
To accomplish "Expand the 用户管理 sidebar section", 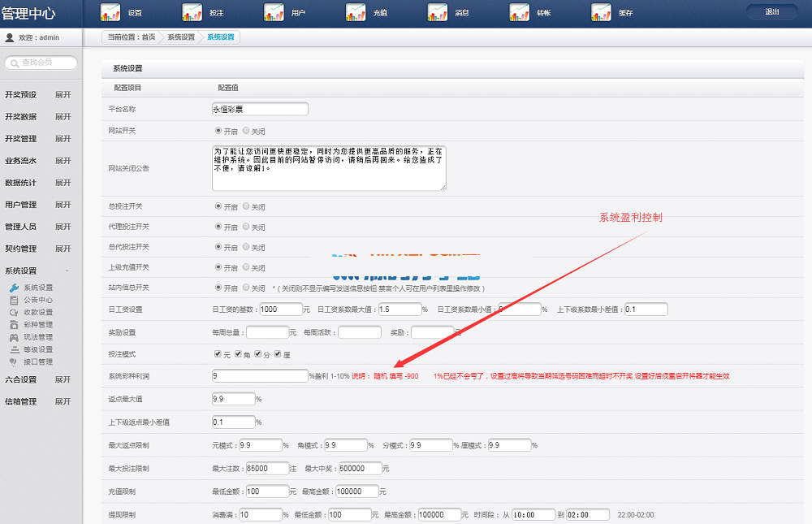I will (63, 205).
